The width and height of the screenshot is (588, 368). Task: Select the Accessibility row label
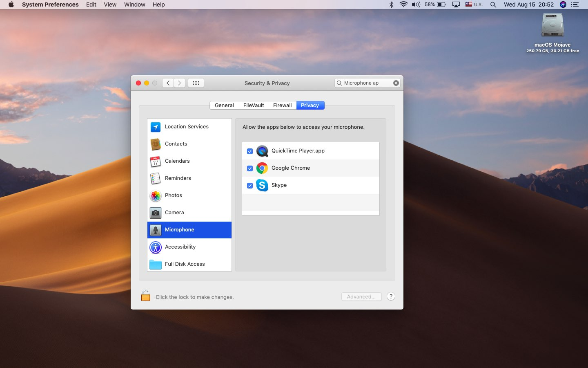(180, 247)
